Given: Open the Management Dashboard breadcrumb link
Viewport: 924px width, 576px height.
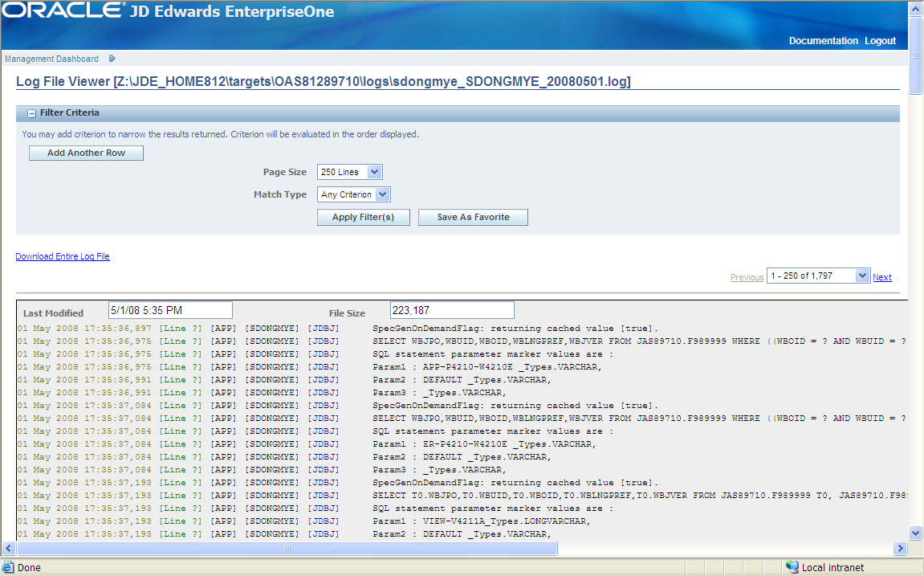Looking at the screenshot, I should [x=52, y=59].
